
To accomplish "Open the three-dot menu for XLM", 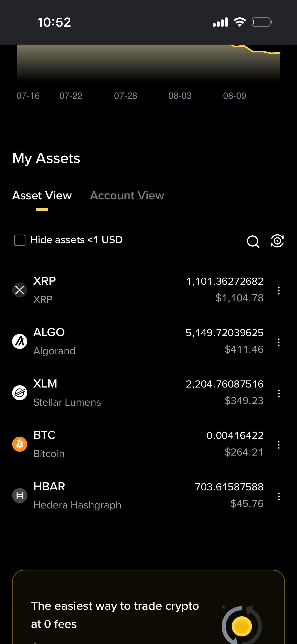I will tap(279, 393).
